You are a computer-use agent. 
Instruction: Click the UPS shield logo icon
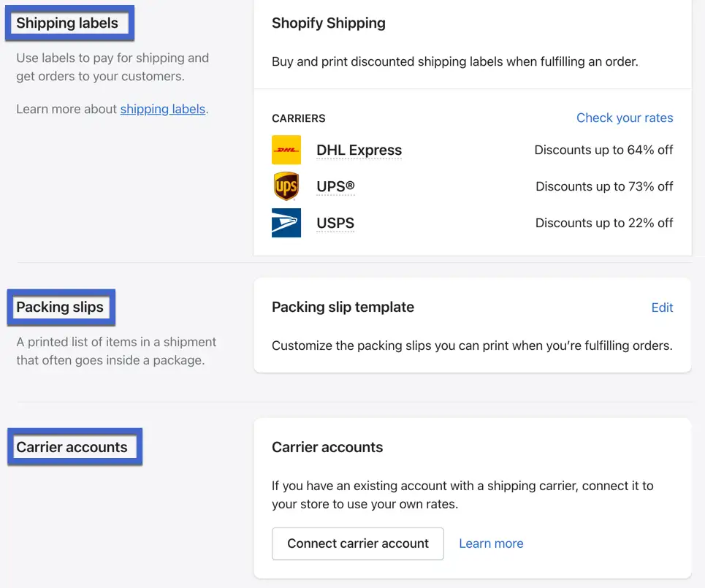tap(286, 186)
